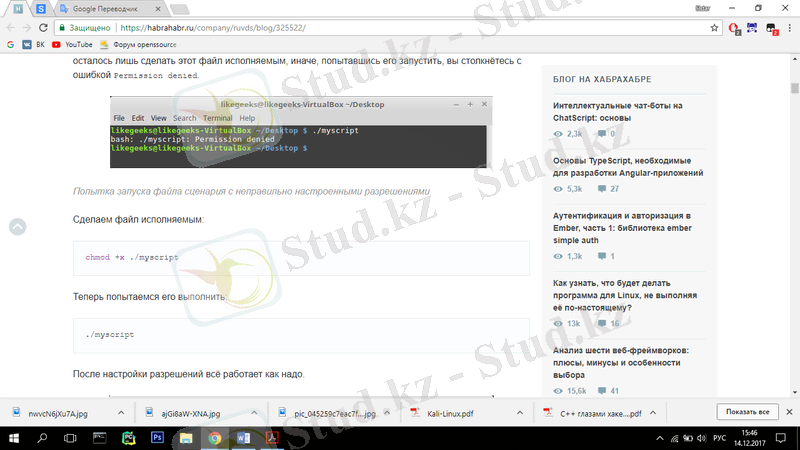Switch to the pinned S tab
The image size is (800, 450).
(x=41, y=9)
